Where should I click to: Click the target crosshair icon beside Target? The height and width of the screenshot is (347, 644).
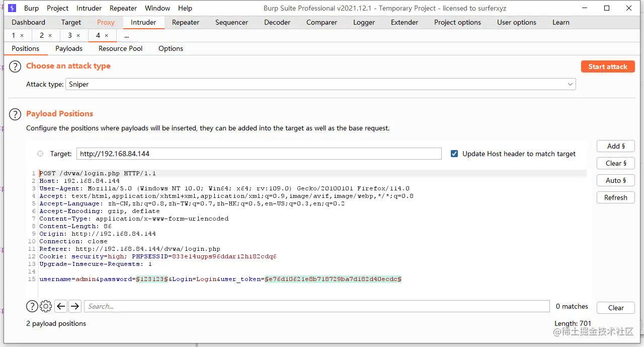pos(40,154)
